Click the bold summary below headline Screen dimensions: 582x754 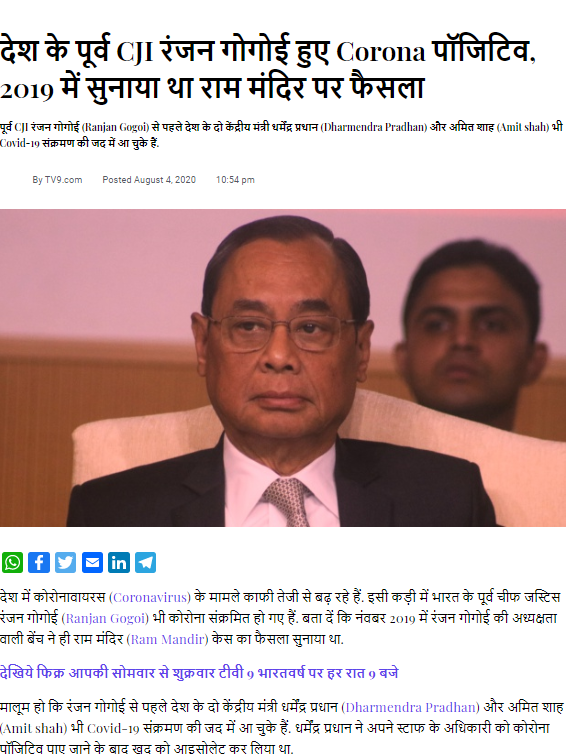click(x=281, y=135)
